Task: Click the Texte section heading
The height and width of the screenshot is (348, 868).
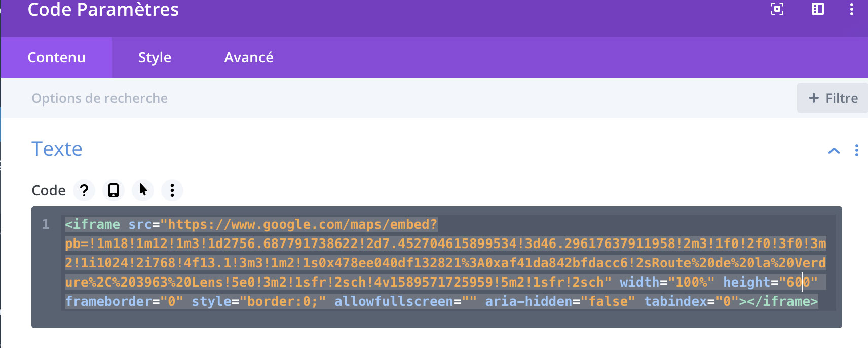Action: point(57,149)
